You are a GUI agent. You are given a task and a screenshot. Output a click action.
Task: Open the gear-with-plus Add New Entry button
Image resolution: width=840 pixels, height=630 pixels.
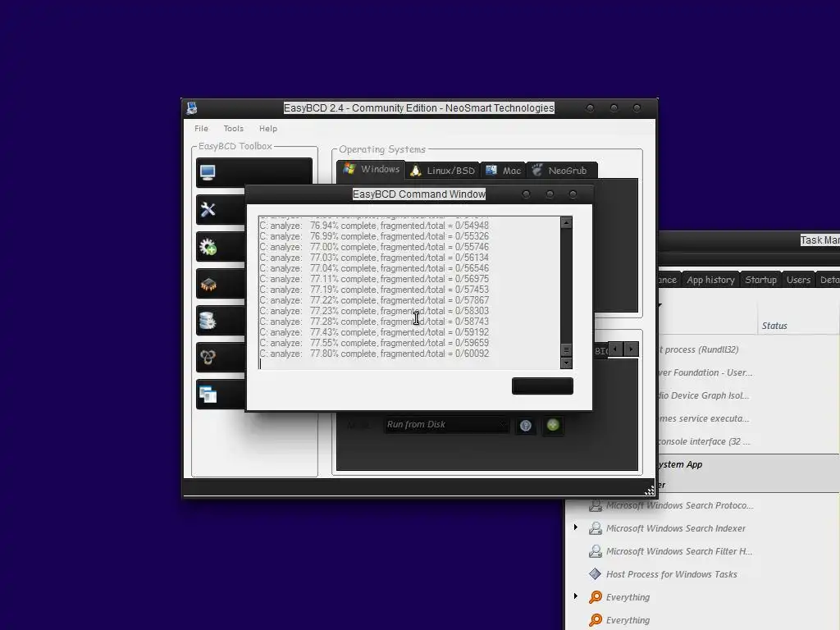click(x=221, y=246)
